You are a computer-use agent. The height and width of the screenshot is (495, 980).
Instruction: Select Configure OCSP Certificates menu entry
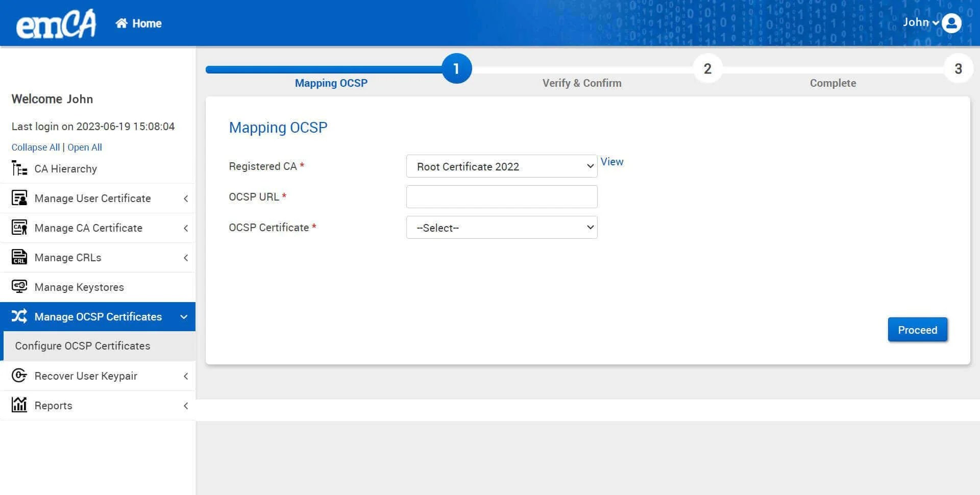[82, 345]
